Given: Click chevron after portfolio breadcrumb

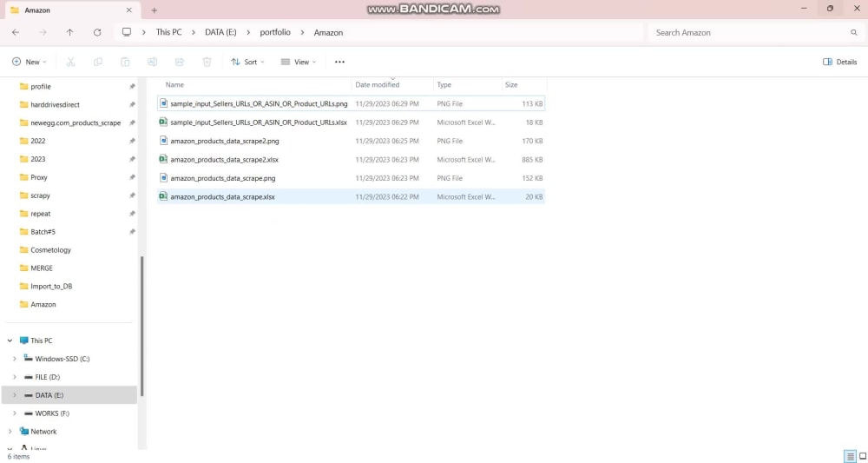Looking at the screenshot, I should (302, 33).
